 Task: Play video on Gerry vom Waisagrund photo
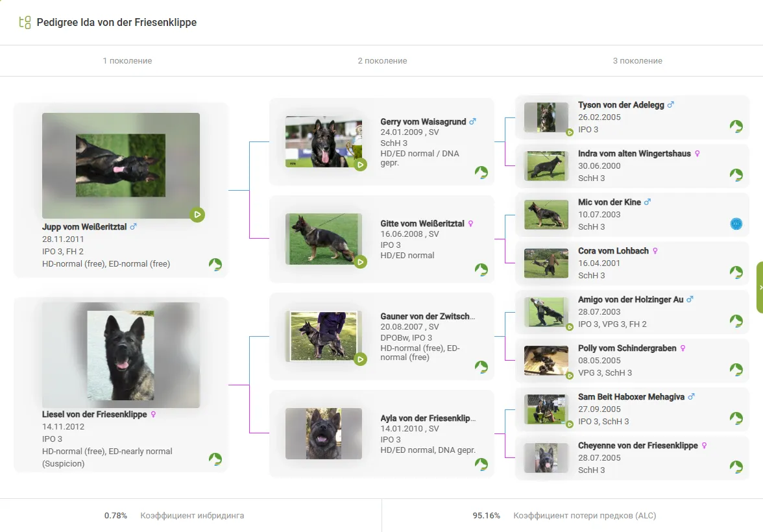[361, 165]
